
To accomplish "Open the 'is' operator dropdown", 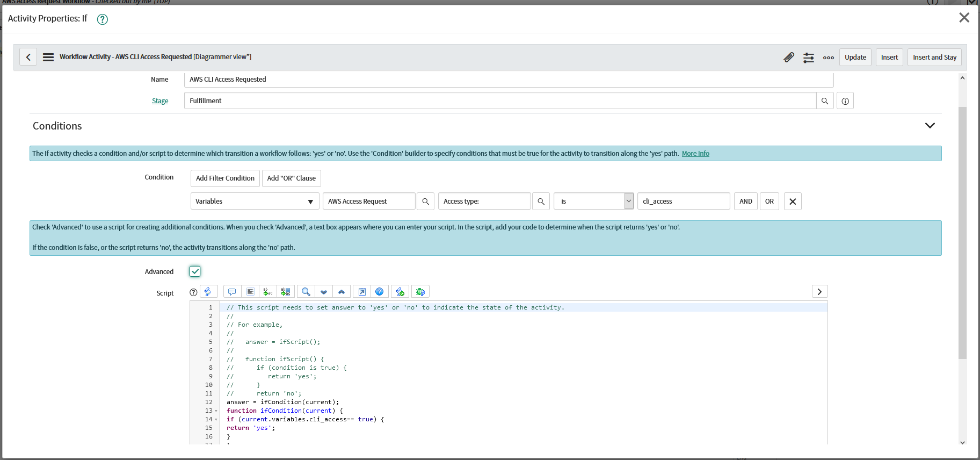I will 594,202.
